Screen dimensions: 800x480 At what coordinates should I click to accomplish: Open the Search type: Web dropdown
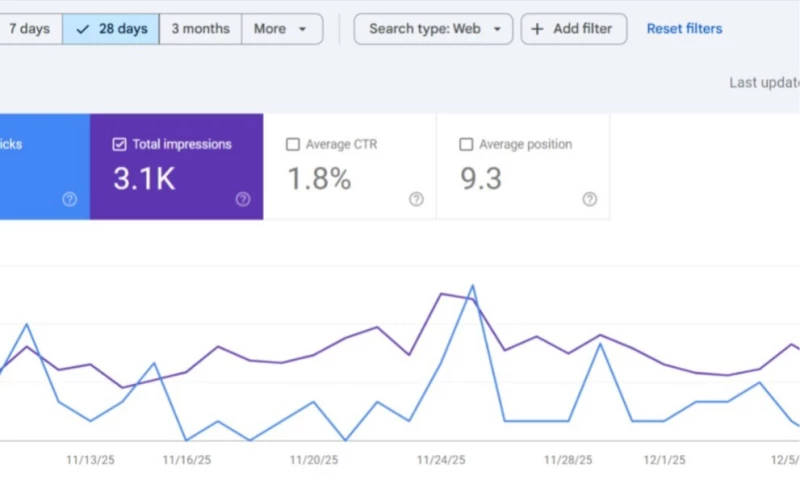[433, 29]
